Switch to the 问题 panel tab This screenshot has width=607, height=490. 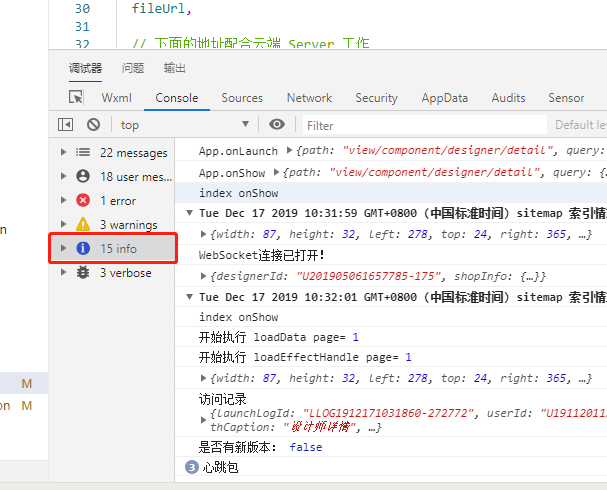pos(133,68)
